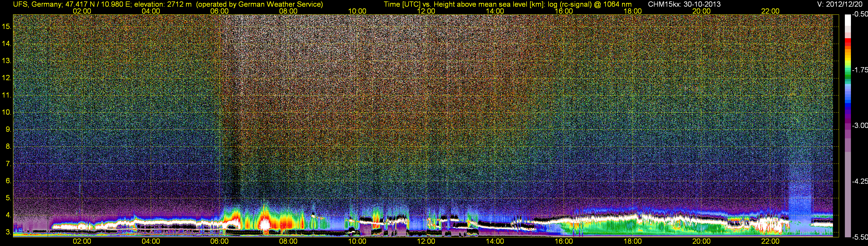Click the 14:00 label on the top time axis
Image resolution: width=868 pixels, height=246 pixels.
click(495, 11)
